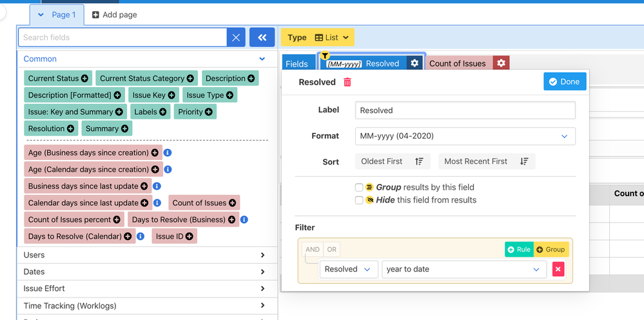
Task: Click plus icon on Description field
Action: (251, 79)
